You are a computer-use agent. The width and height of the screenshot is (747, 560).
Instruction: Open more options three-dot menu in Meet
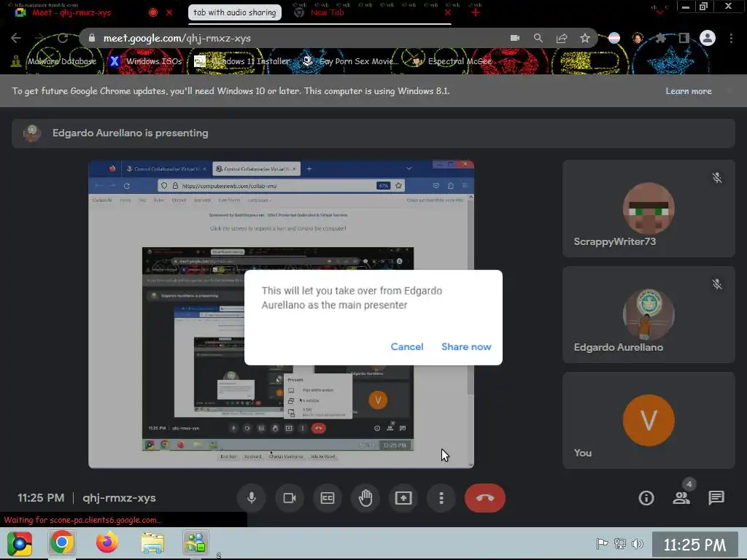click(x=441, y=498)
